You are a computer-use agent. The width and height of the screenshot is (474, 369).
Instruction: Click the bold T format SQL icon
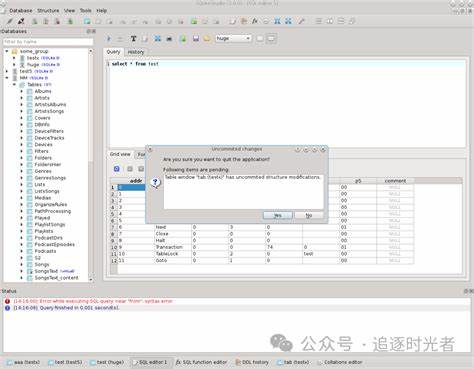(133, 39)
